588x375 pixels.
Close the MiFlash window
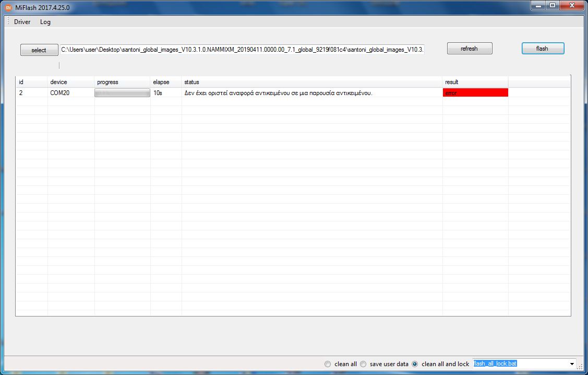coord(572,6)
